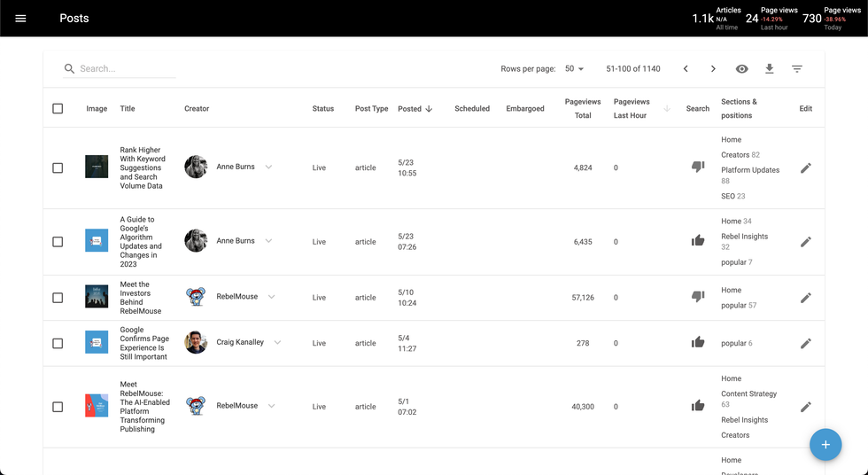
Task: Sort by Pageviews Total column header
Action: click(x=582, y=108)
